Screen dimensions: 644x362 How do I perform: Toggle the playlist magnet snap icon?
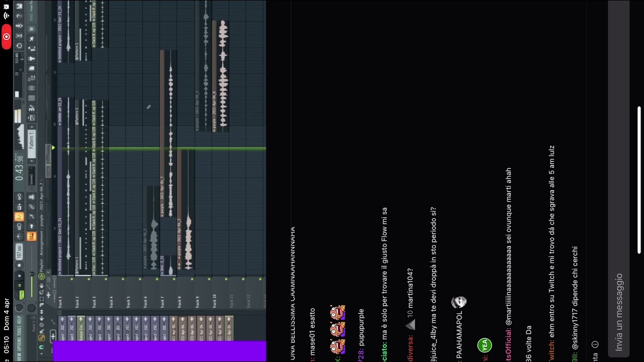(x=41, y=347)
